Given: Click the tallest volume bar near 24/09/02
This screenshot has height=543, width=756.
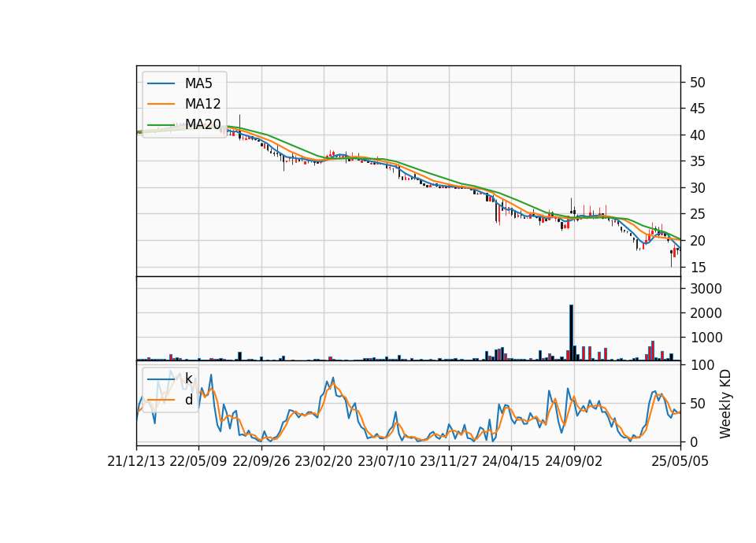Looking at the screenshot, I should 572,332.
